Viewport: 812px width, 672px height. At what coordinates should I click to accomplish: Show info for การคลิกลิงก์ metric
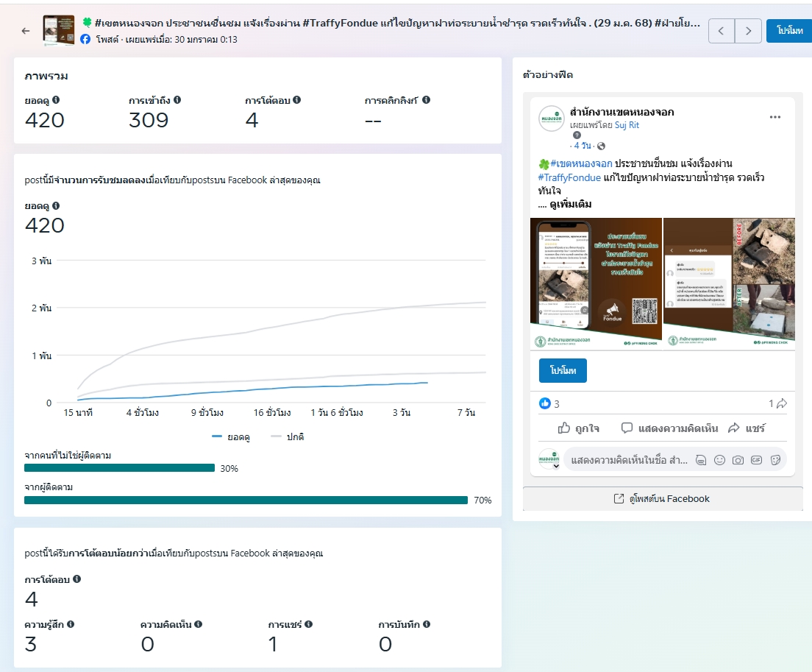tap(426, 100)
